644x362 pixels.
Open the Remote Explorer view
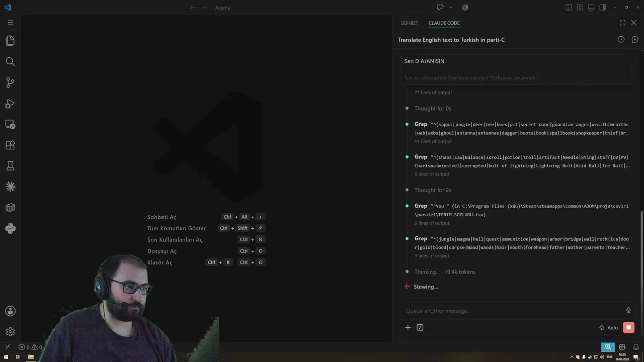[10, 124]
